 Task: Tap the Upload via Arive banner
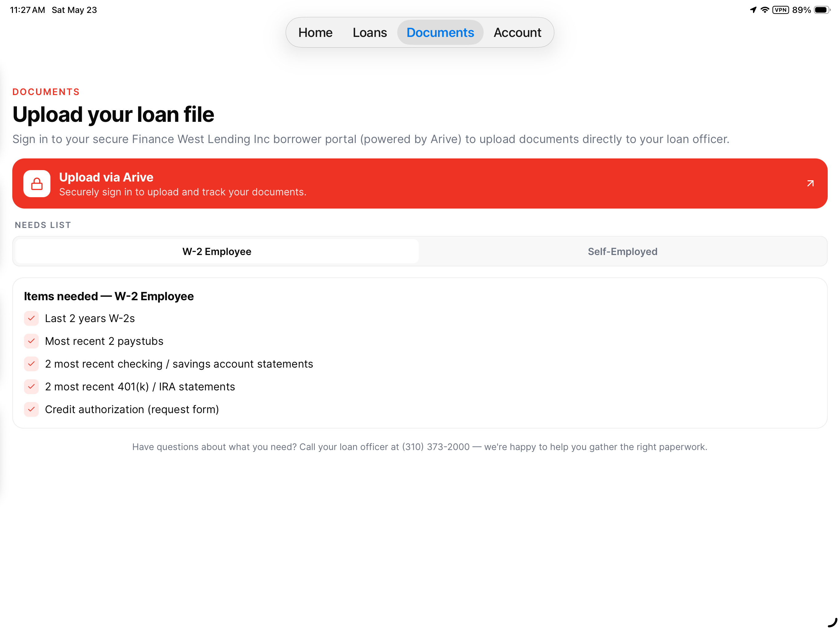pos(420,184)
